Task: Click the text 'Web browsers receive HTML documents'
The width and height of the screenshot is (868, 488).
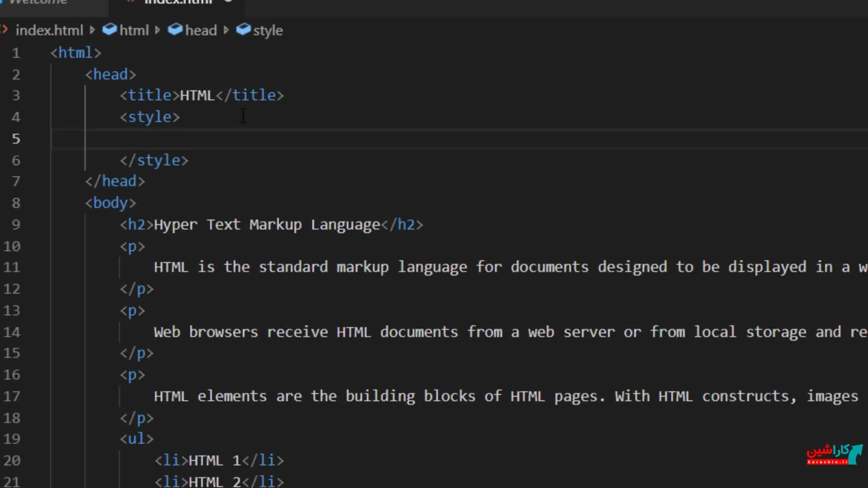Action: point(306,332)
